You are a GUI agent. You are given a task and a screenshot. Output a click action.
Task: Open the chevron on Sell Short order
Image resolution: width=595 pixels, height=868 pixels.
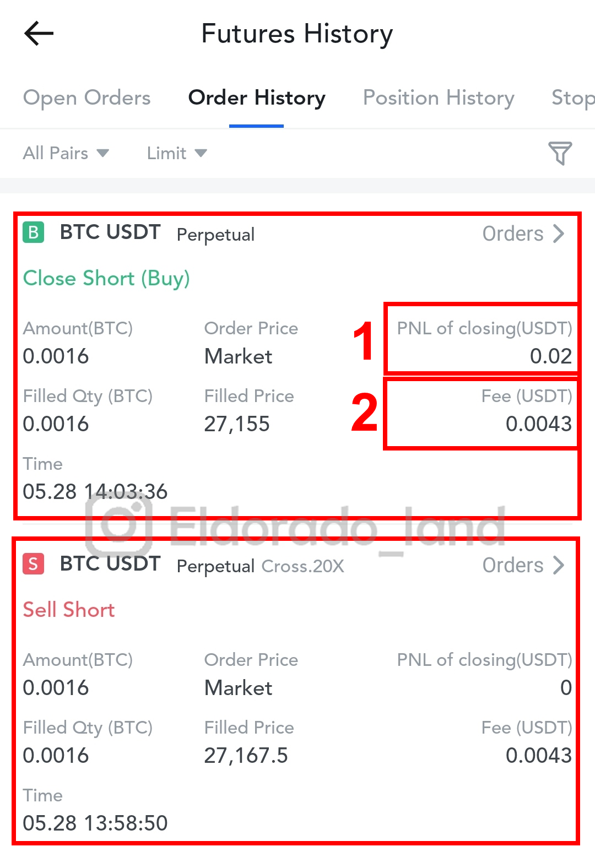(559, 565)
